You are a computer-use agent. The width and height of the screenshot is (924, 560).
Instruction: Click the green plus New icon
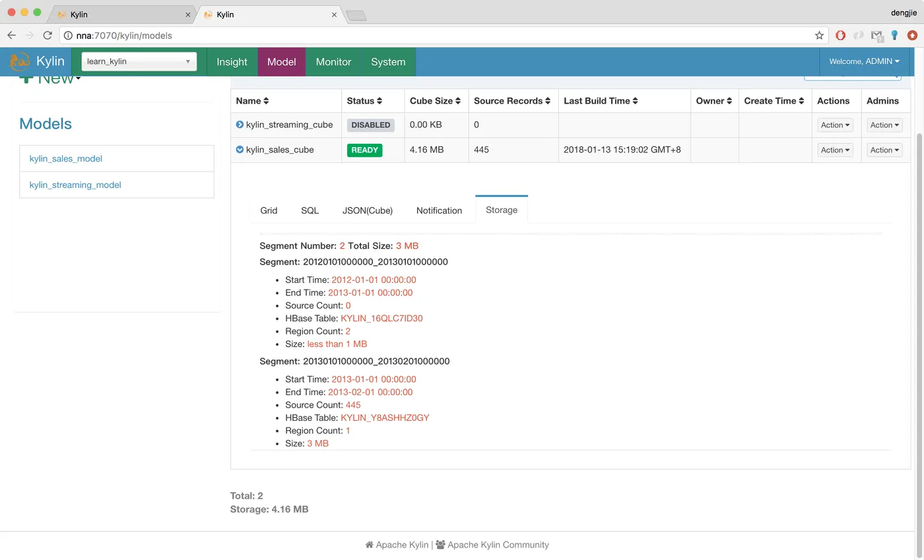click(x=25, y=79)
